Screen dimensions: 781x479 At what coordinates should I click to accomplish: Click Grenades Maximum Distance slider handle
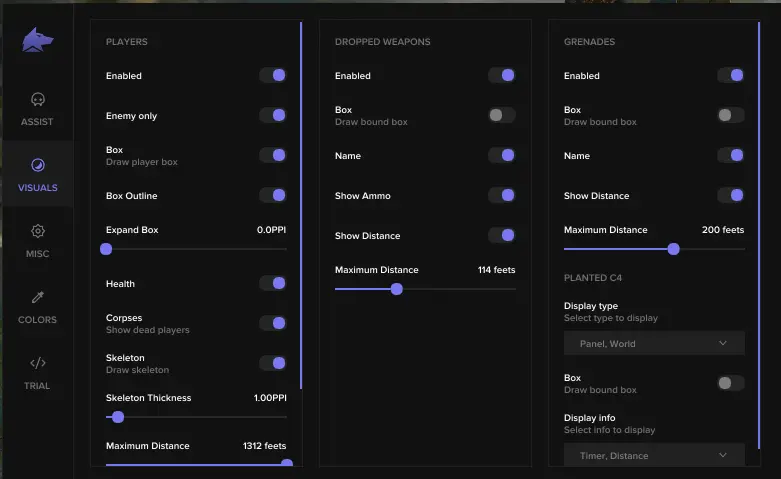coord(673,249)
